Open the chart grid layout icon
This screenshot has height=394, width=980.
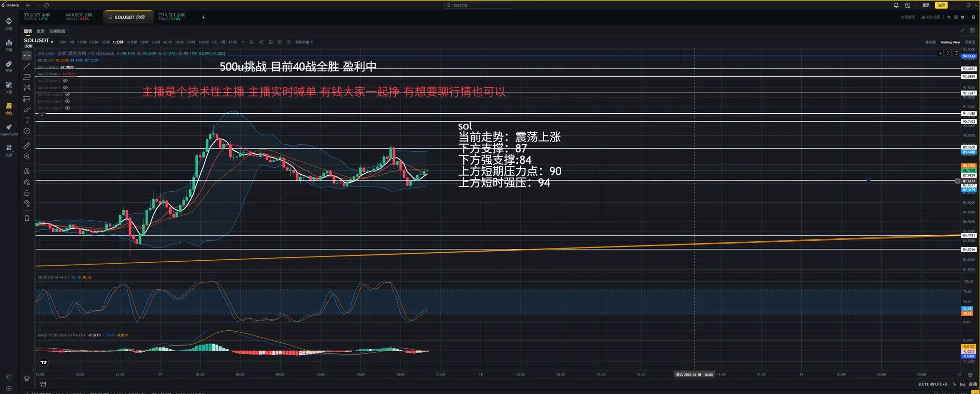point(972,30)
